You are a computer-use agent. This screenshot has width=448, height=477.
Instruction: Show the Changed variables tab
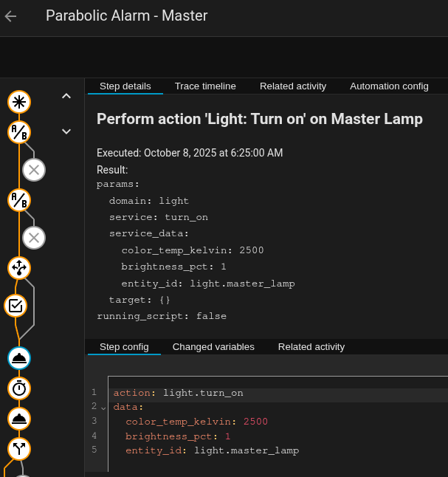pos(213,347)
